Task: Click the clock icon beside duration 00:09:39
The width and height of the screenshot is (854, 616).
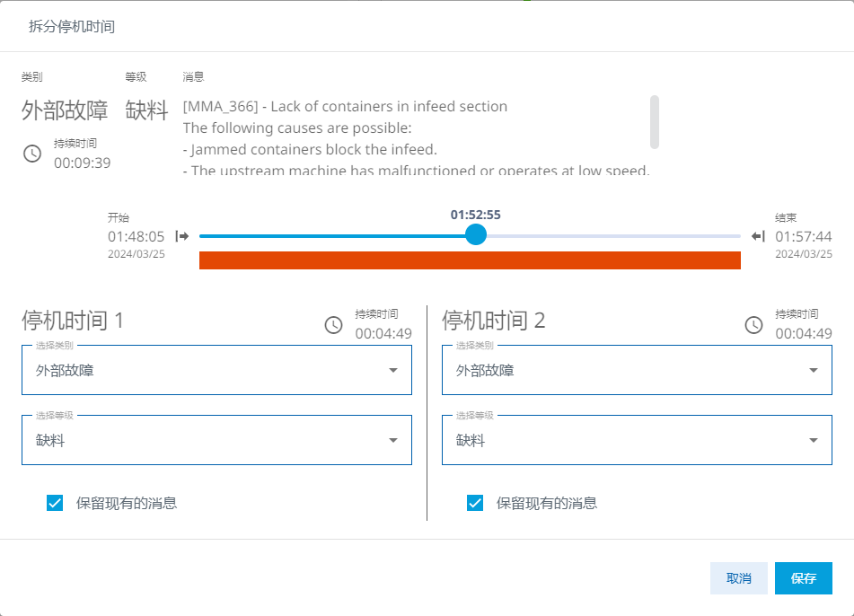Action: 33,154
